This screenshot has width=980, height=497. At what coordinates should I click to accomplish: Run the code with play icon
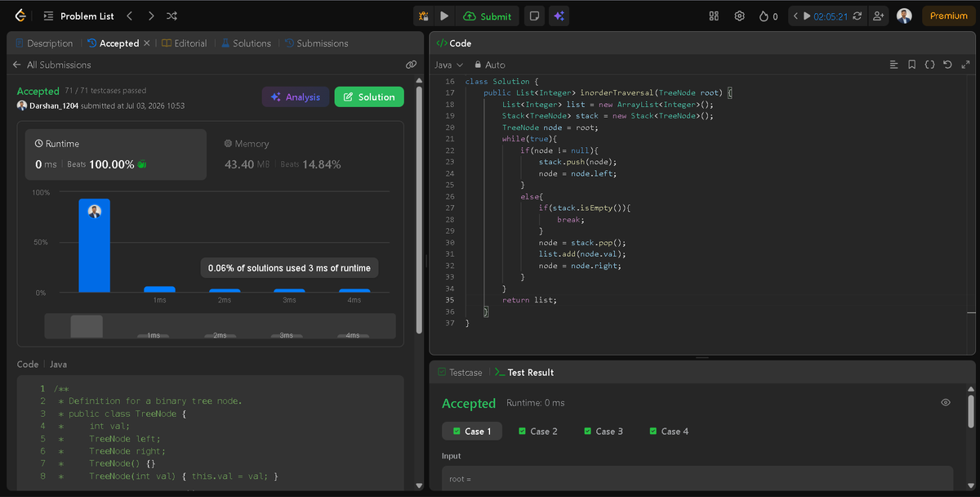tap(444, 16)
